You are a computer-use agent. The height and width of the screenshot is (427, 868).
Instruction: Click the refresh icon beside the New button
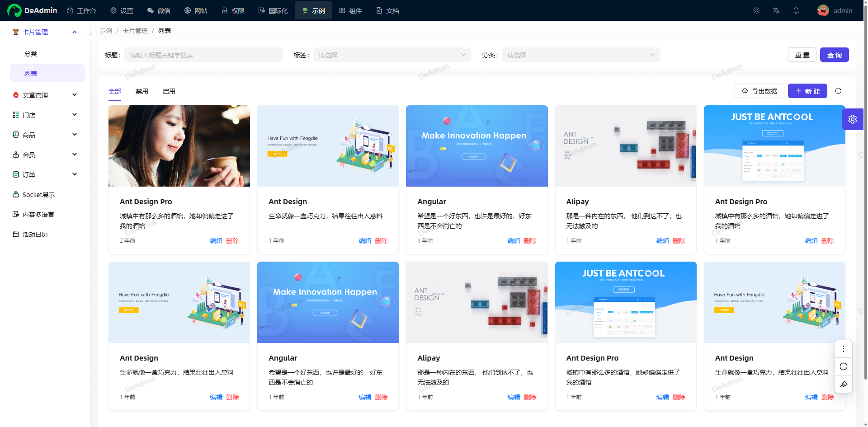(x=838, y=91)
